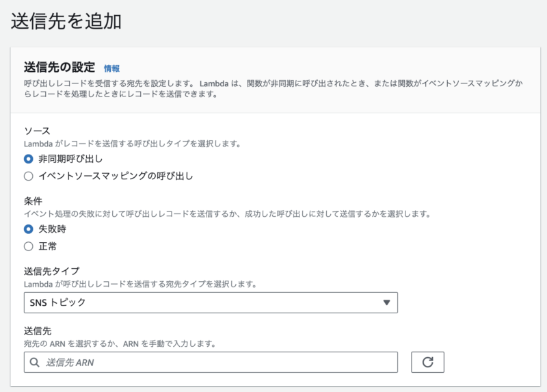Image resolution: width=547 pixels, height=392 pixels.
Task: Click the ソース field label
Action: coord(37,130)
